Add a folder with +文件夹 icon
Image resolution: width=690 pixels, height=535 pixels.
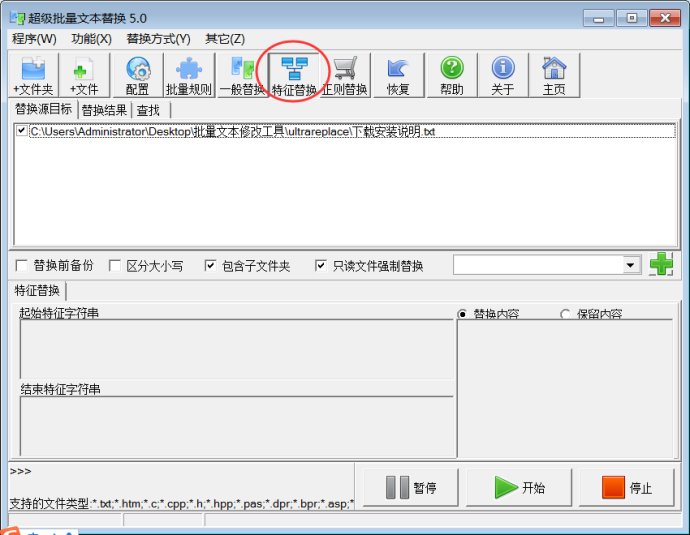click(33, 75)
